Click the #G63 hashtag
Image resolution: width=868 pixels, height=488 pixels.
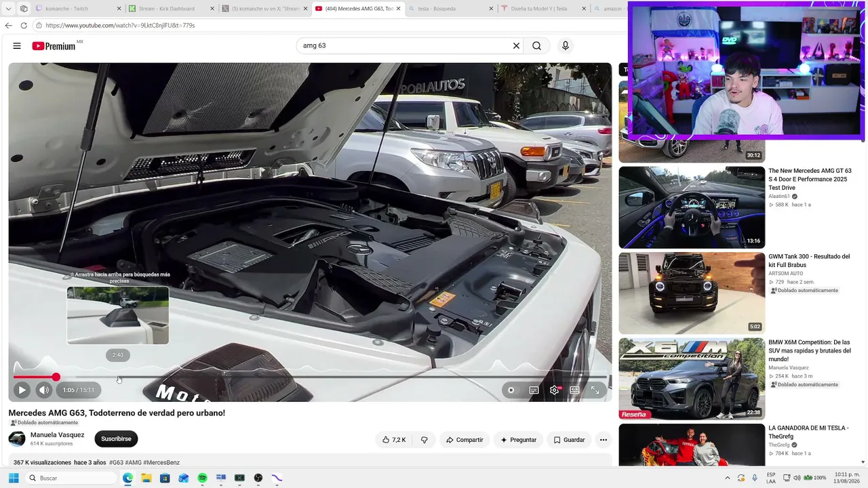(x=116, y=462)
